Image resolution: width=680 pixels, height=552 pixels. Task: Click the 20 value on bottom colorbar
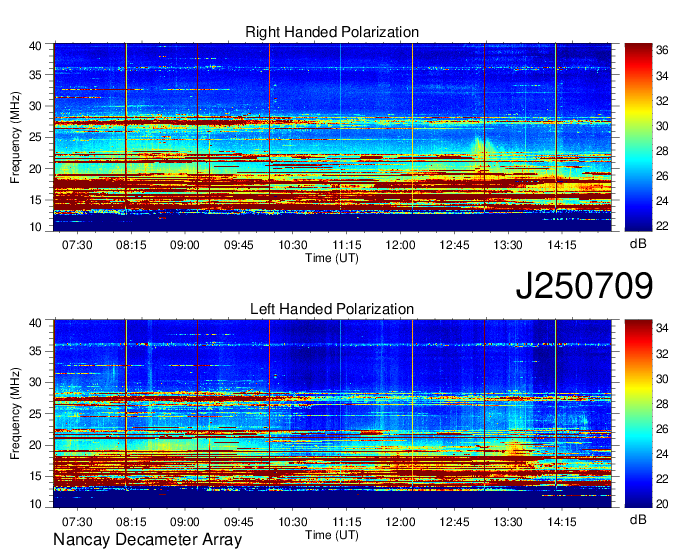pos(662,503)
